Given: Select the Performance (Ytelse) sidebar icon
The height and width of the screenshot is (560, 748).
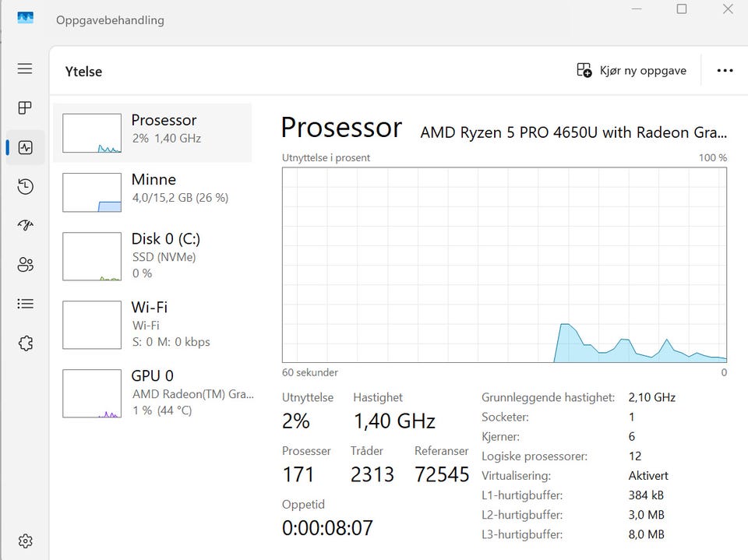Looking at the screenshot, I should coord(25,147).
